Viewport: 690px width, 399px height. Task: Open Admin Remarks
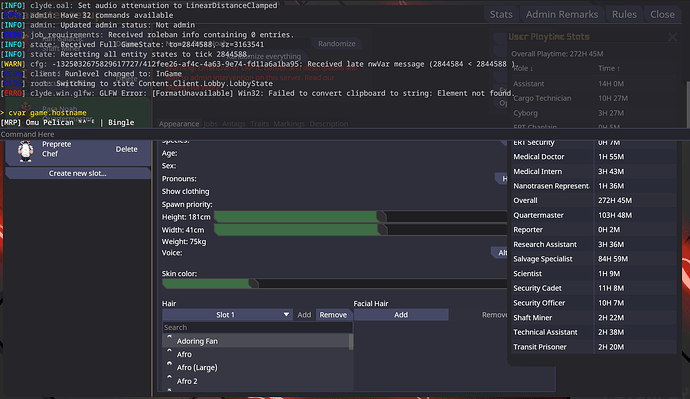(x=562, y=15)
